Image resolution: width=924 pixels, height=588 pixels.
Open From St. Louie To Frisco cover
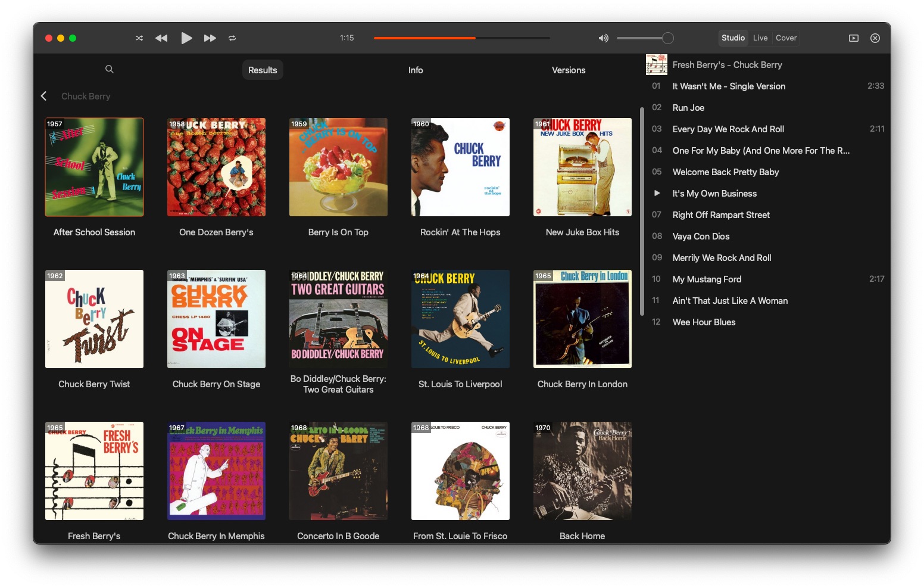coord(460,471)
